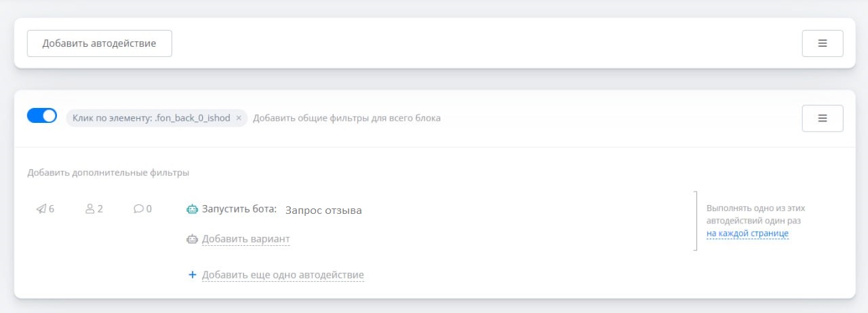Screen dimensions: 868x313
Task: Click "Добавить дополнительные фильтры"
Action: pyautogui.click(x=108, y=172)
